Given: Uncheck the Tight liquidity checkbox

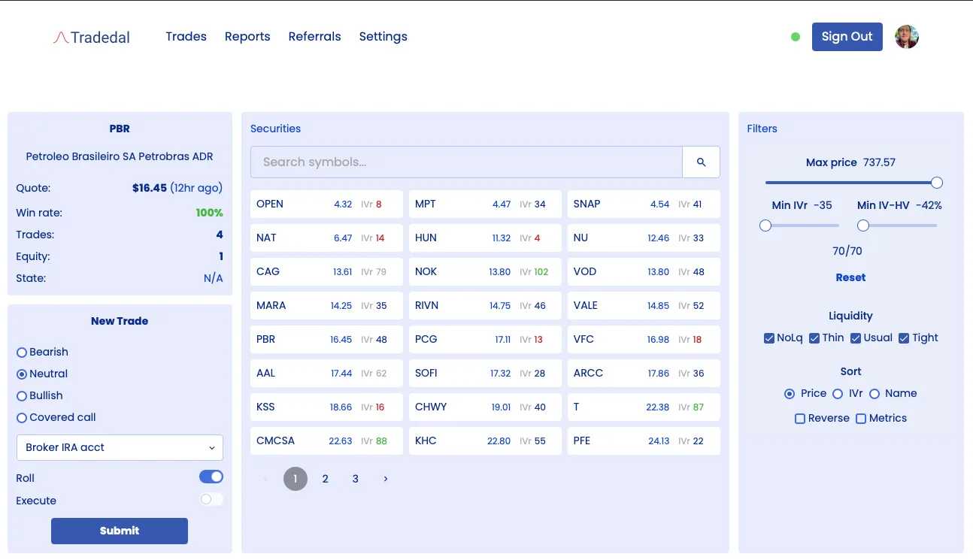Looking at the screenshot, I should (904, 338).
